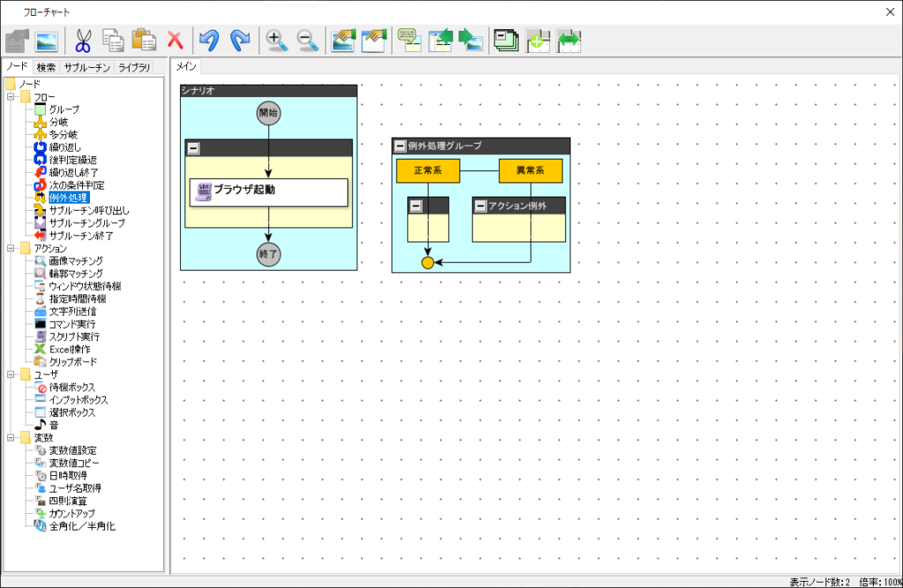Select the サブルーチングループ node item
The width and height of the screenshot is (903, 588).
point(87,223)
